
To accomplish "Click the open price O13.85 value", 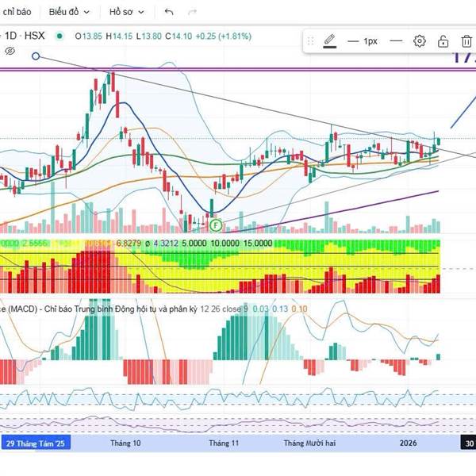I will pyautogui.click(x=88, y=36).
